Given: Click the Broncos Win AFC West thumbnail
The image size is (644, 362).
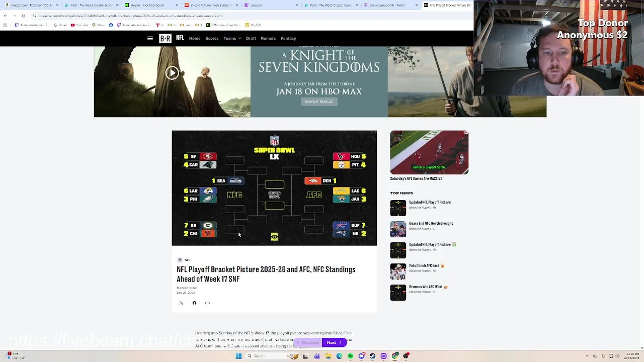Looking at the screenshot, I should click(398, 293).
